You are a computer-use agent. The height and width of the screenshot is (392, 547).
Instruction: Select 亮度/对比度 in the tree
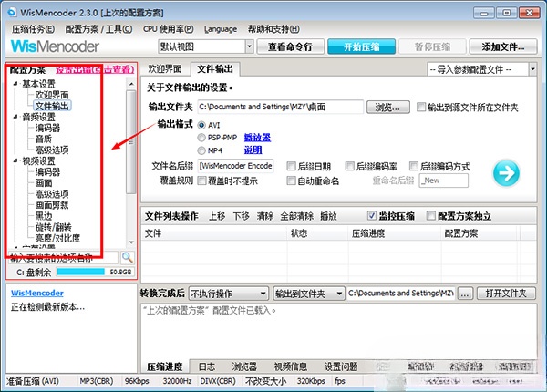[57, 238]
